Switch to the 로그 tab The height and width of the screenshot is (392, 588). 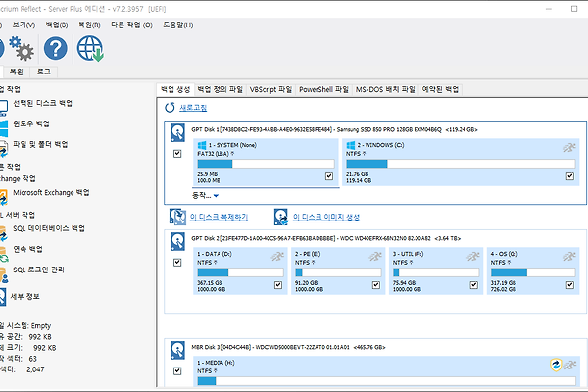(43, 72)
